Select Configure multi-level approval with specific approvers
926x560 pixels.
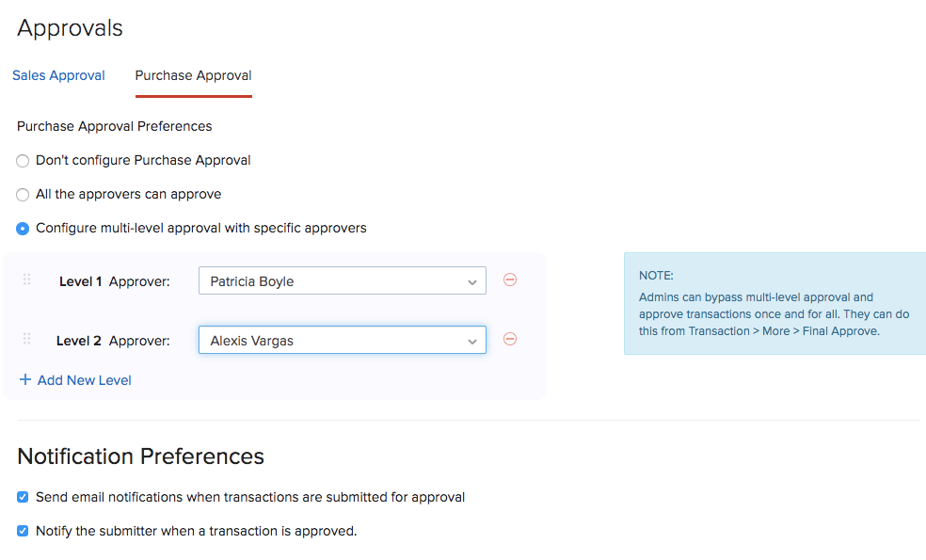(22, 228)
